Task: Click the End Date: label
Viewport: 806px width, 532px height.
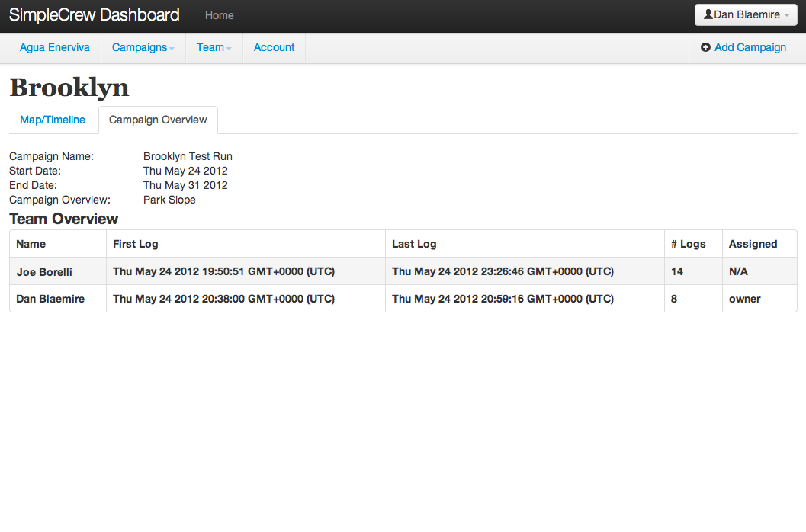Action: [33, 185]
